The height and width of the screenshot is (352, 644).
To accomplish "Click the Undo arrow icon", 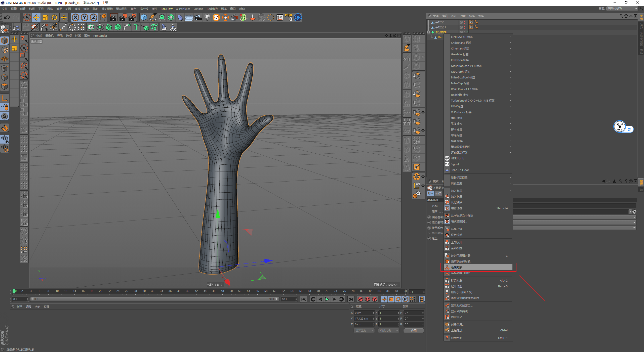I will tap(7, 17).
